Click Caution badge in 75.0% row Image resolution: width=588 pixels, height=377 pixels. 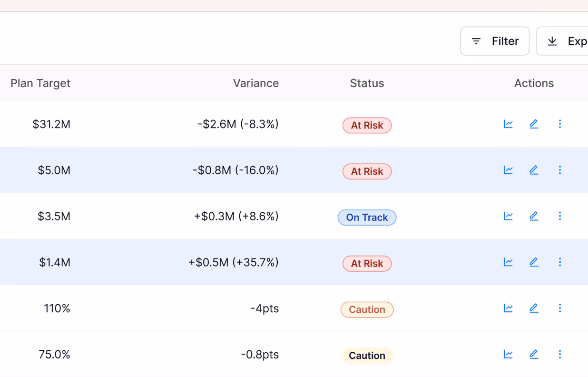(367, 356)
